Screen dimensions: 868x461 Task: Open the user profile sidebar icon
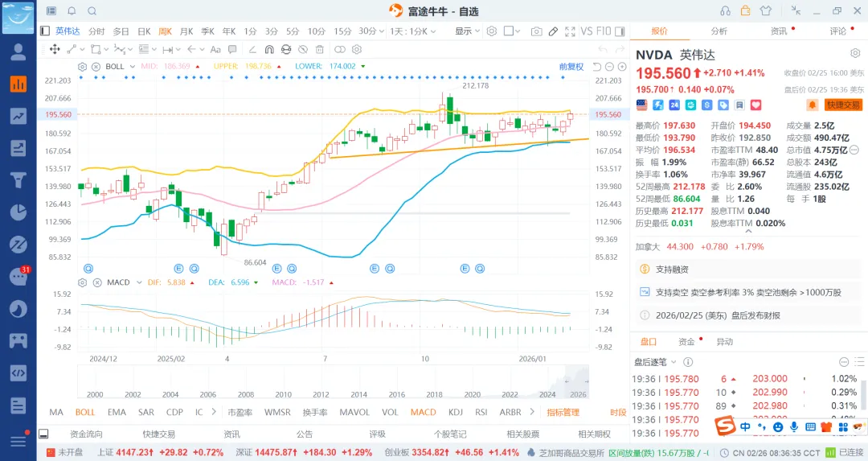(x=18, y=51)
